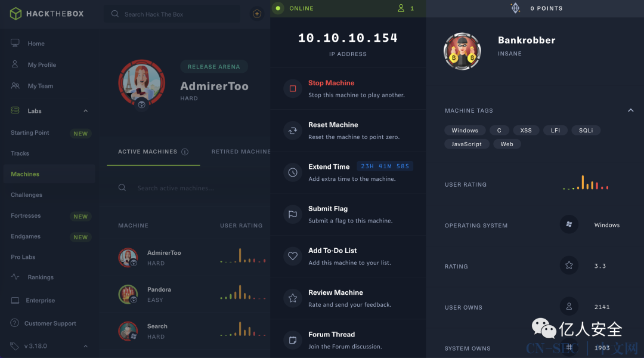Viewport: 644px width, 358px height.
Task: Click the Extend Time countdown badge
Action: 385,166
